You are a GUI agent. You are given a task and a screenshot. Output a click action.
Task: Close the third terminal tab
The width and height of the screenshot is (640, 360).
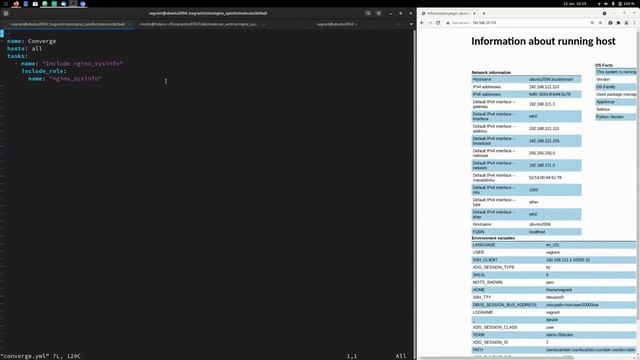click(398, 24)
